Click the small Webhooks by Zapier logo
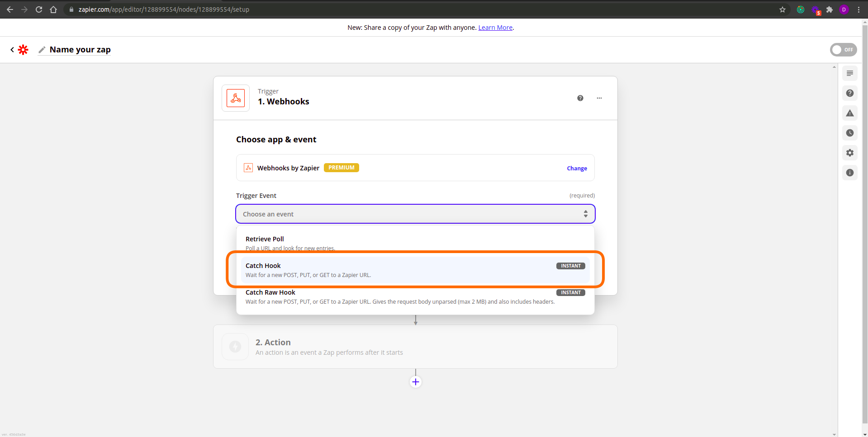The width and height of the screenshot is (868, 437). pos(248,168)
